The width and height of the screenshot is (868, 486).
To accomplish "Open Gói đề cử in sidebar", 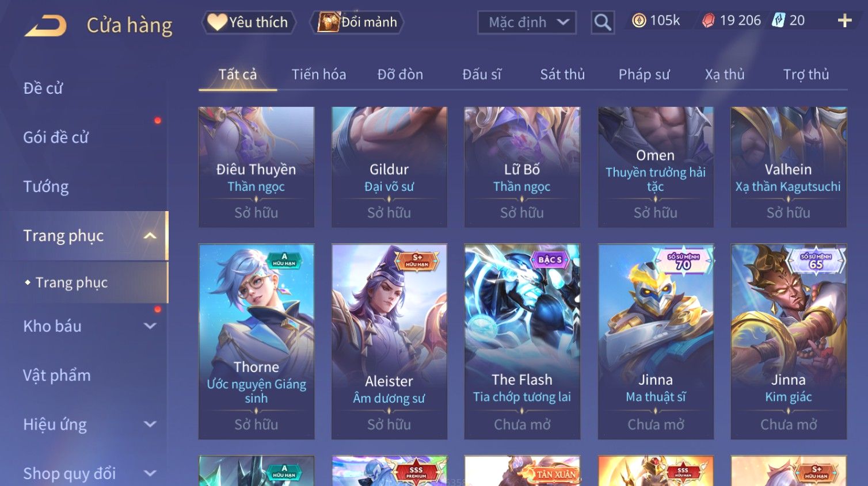I will pyautogui.click(x=56, y=137).
